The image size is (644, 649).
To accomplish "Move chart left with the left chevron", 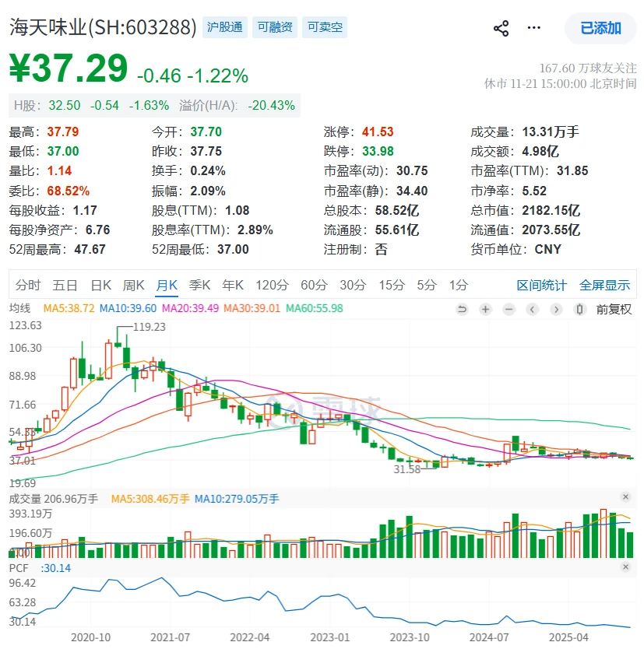I will 533,309.
